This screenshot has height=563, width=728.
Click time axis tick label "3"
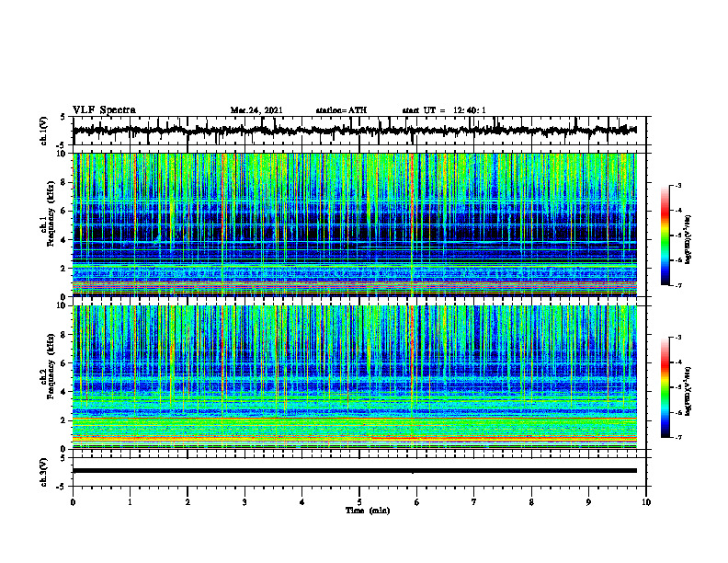(x=245, y=502)
